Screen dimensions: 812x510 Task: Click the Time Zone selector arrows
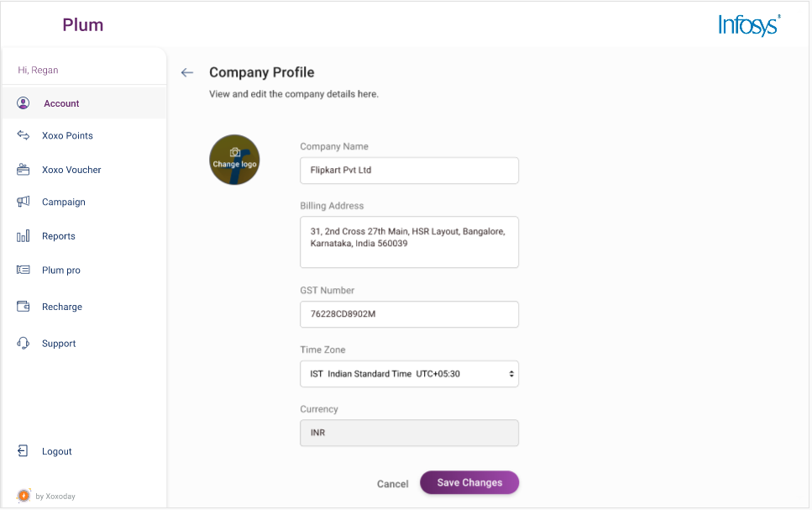coord(511,374)
